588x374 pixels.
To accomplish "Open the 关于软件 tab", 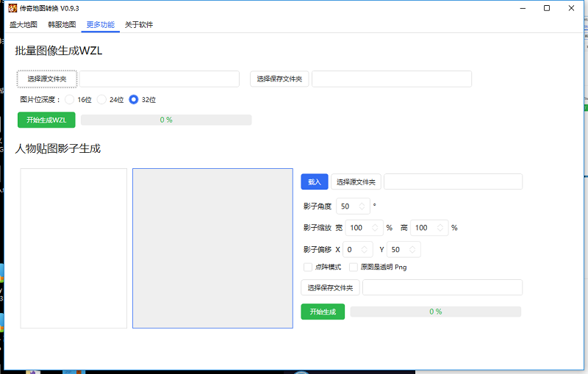I will click(139, 25).
